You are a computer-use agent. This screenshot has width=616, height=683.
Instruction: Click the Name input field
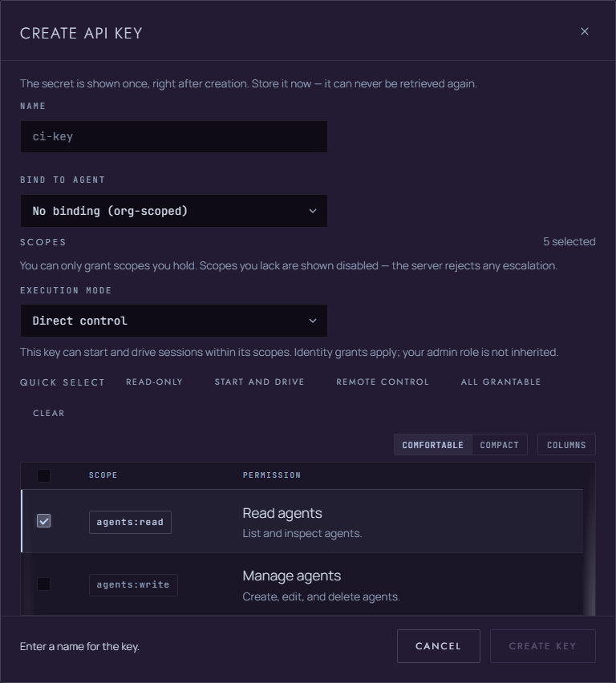point(173,137)
